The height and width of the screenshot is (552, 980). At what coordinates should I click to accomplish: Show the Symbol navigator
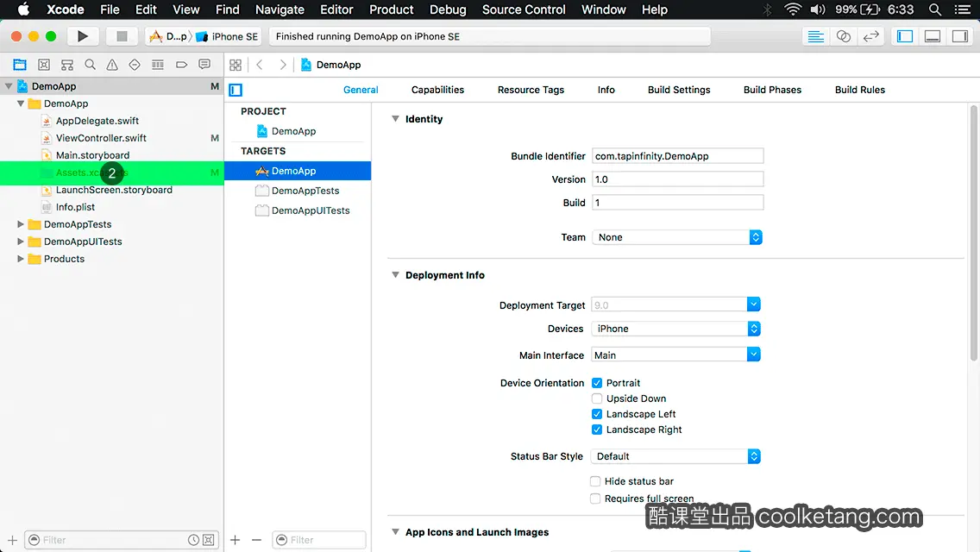67,65
